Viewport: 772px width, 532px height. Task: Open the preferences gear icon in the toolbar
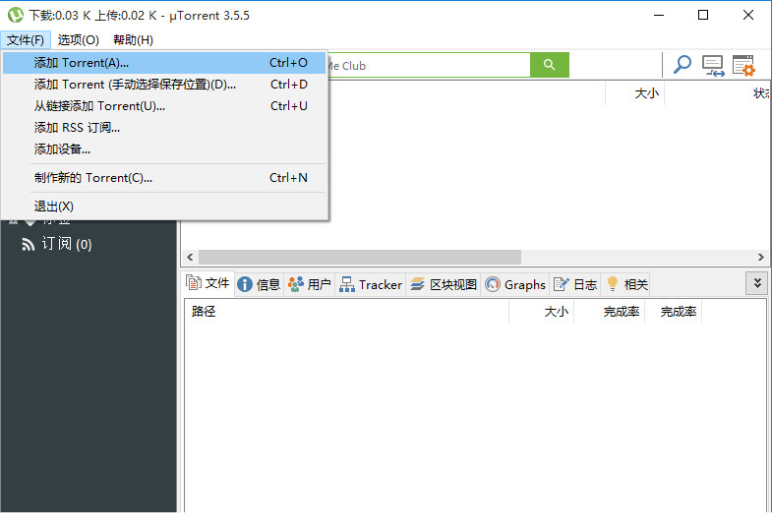click(x=743, y=66)
